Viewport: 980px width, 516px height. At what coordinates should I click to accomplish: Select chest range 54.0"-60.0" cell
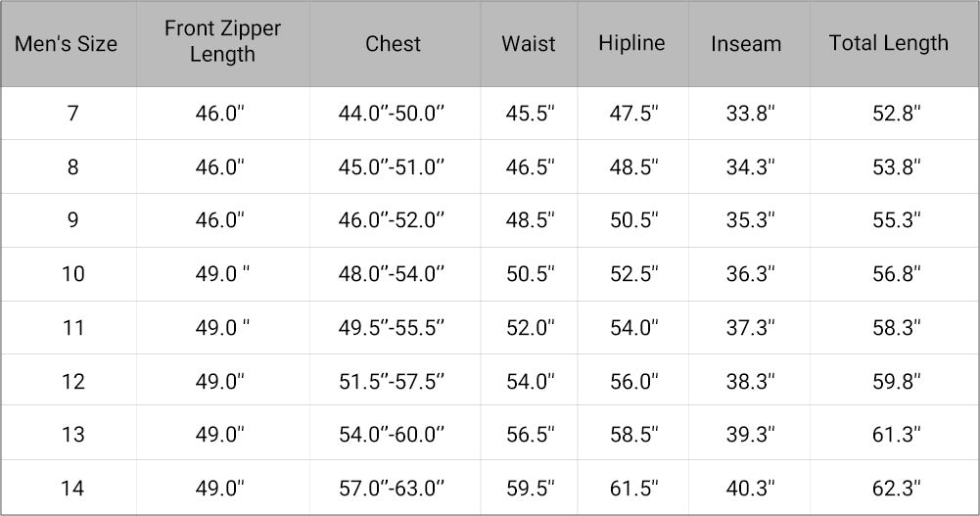click(x=392, y=434)
